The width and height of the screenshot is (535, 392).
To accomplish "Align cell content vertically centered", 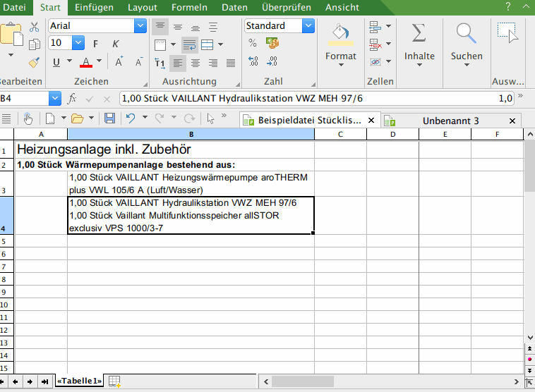I will (178, 27).
